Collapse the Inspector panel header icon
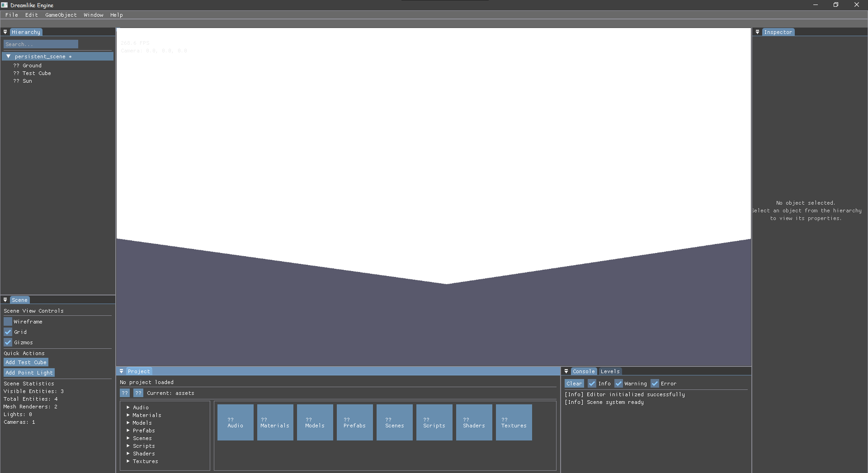Viewport: 868px width, 473px height. 758,32
